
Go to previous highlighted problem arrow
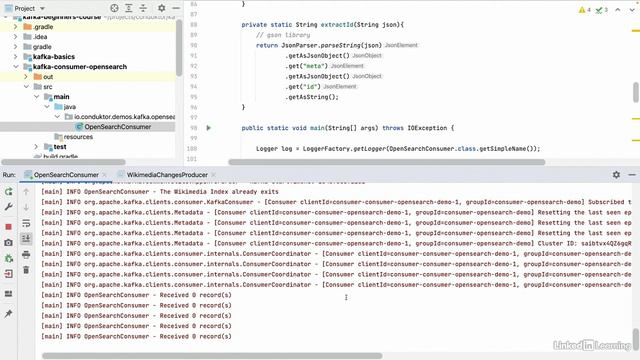pyautogui.click(x=618, y=10)
